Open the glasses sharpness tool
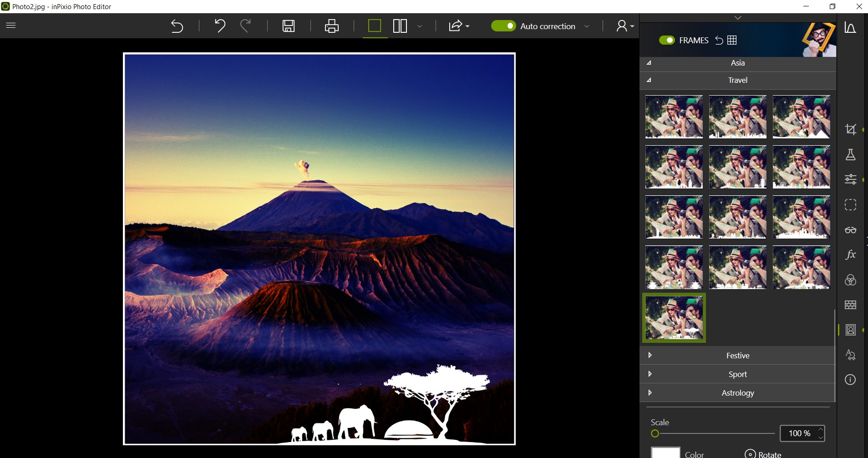This screenshot has width=868, height=458. [x=850, y=230]
